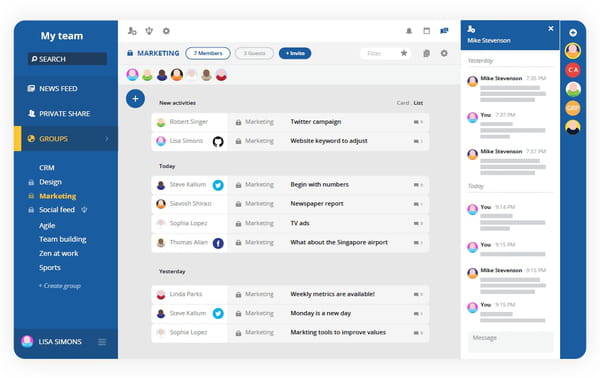This screenshot has width=600, height=378.
Task: Open the calendar icon in top bar
Action: 426,31
